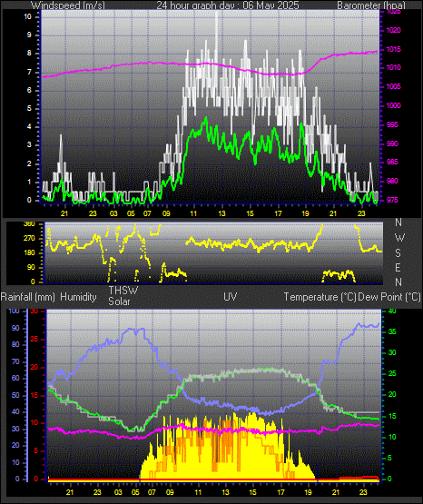Click the magenta '1020' barometer axis value

[393, 31]
